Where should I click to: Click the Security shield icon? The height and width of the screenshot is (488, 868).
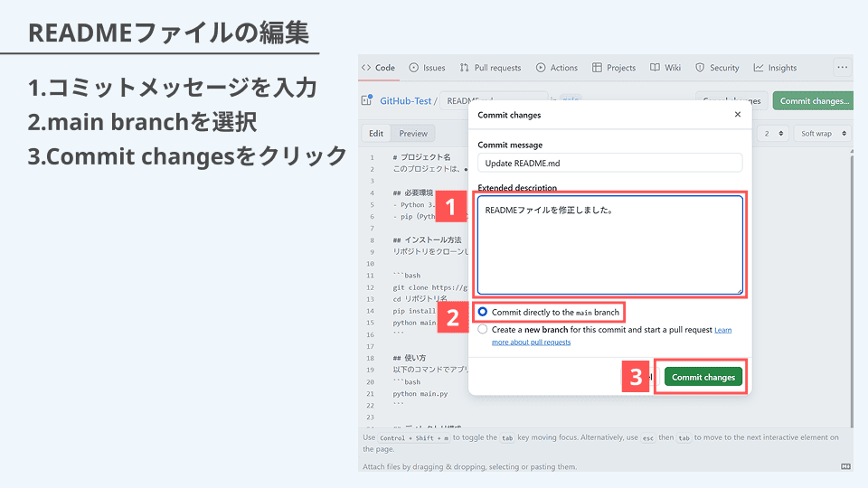tap(700, 68)
